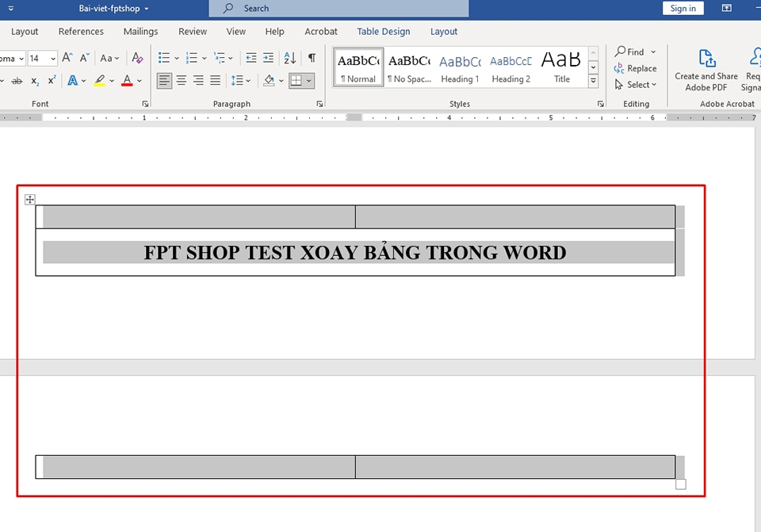761x532 pixels.
Task: Click the Superscript icon
Action: pyautogui.click(x=52, y=79)
